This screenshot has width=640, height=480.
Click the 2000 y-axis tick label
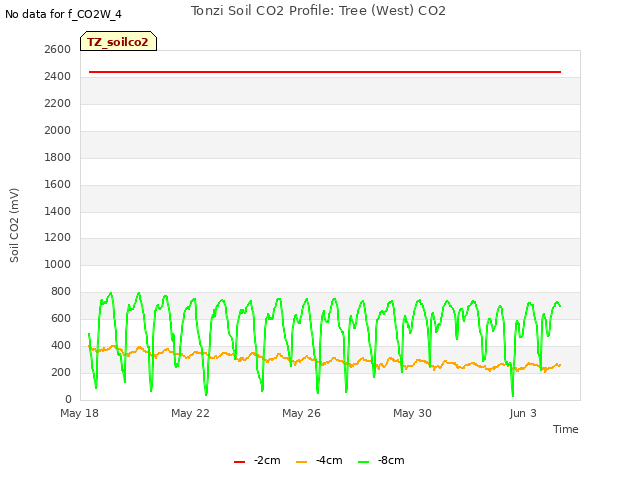pyautogui.click(x=58, y=130)
